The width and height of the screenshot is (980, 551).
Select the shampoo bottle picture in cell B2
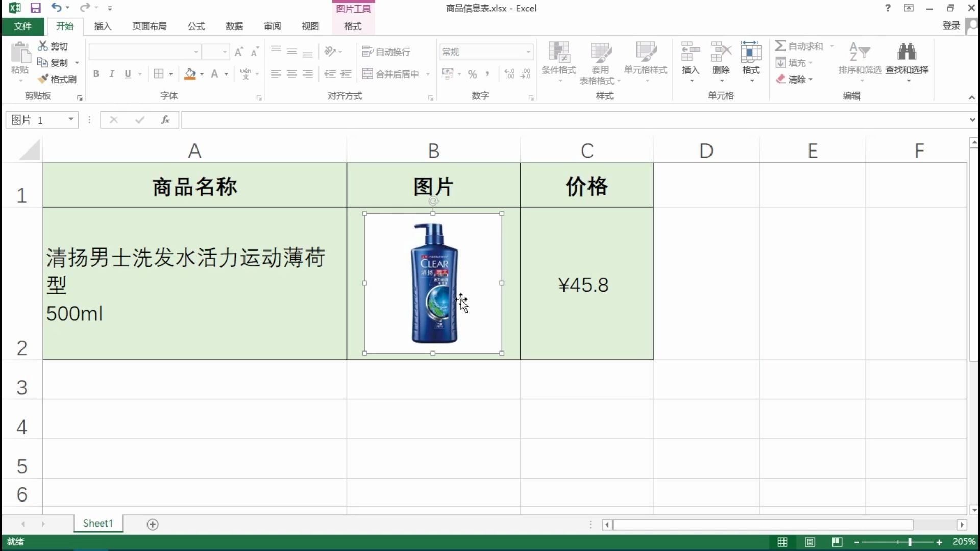click(433, 283)
